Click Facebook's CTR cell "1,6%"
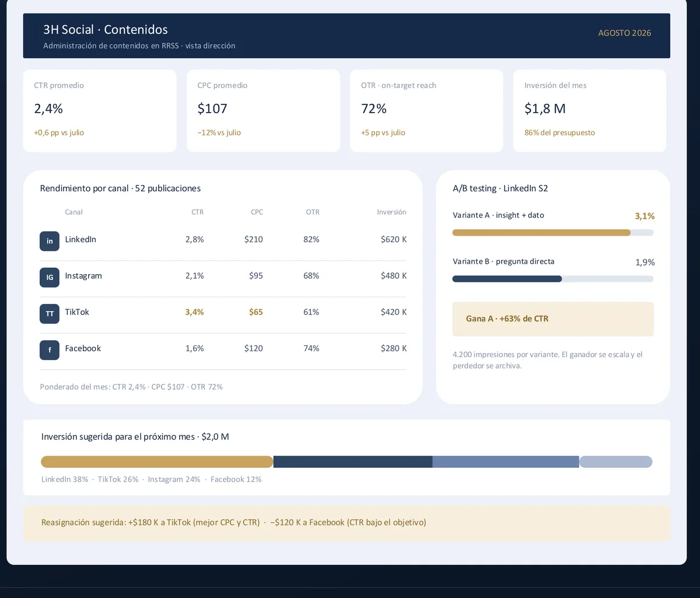Image resolution: width=700 pixels, height=598 pixels. (x=195, y=348)
